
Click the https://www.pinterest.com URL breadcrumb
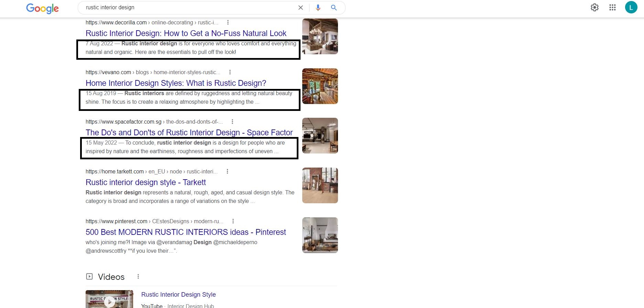tap(154, 221)
